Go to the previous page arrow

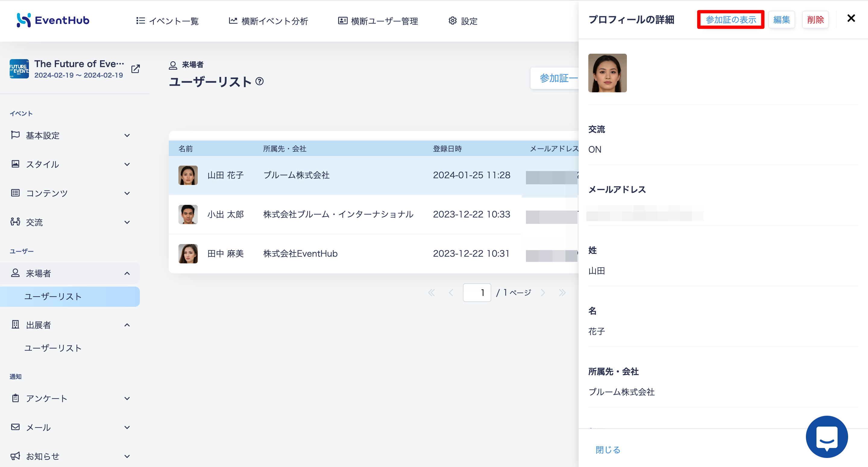(451, 292)
